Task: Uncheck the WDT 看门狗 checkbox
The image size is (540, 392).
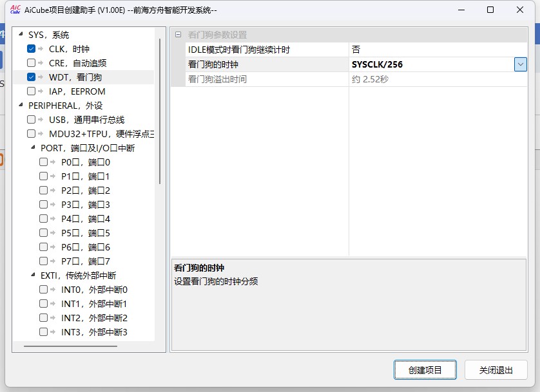Action: [32, 77]
